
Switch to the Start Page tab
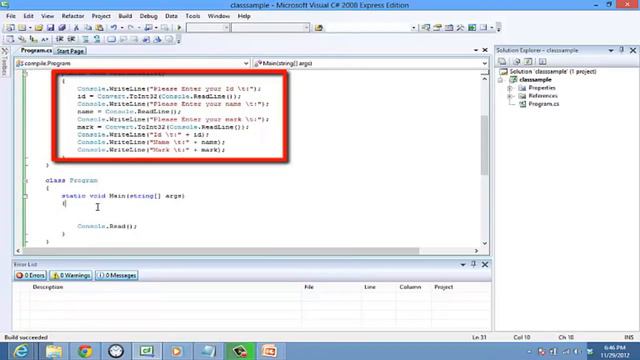coord(70,51)
